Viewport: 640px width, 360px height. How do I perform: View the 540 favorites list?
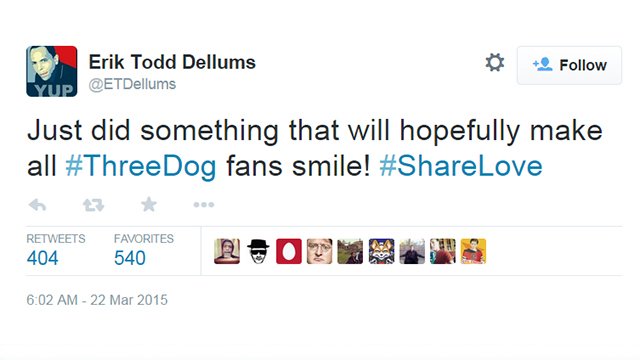130,258
